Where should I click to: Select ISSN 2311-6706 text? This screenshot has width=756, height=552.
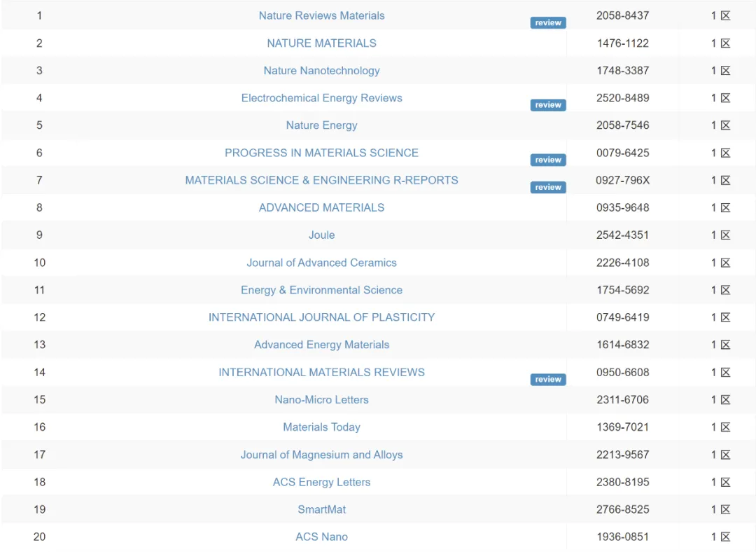622,399
